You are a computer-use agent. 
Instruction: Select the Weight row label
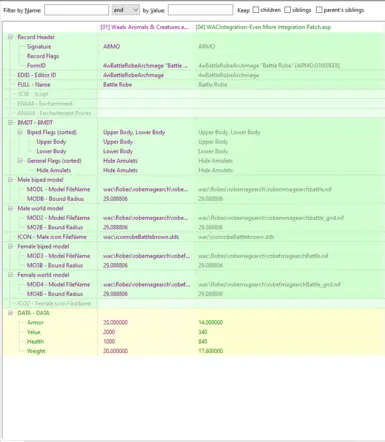coord(36,351)
